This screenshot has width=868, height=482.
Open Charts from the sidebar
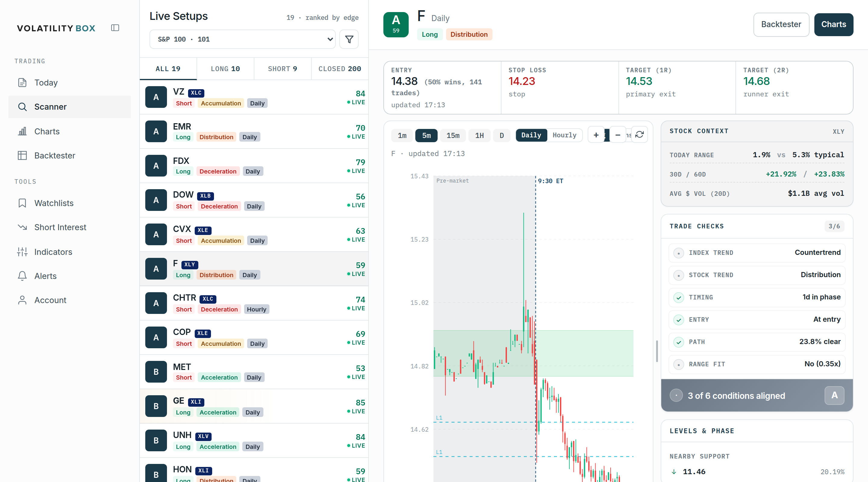pyautogui.click(x=69, y=131)
